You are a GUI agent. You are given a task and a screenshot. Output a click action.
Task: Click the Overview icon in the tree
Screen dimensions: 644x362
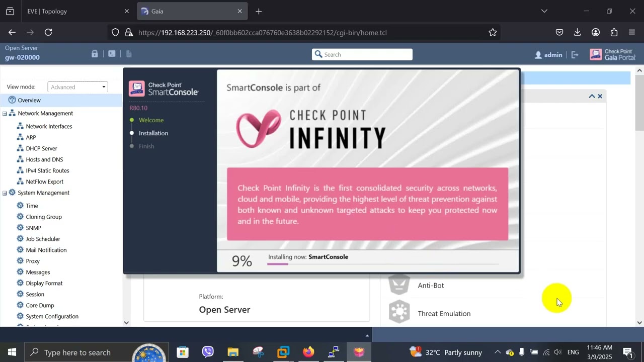12,100
